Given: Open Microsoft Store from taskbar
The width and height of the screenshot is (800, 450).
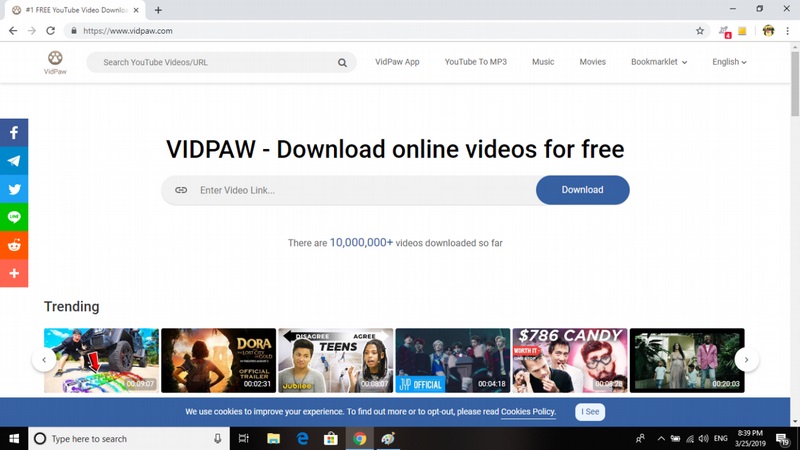Looking at the screenshot, I should [331, 438].
